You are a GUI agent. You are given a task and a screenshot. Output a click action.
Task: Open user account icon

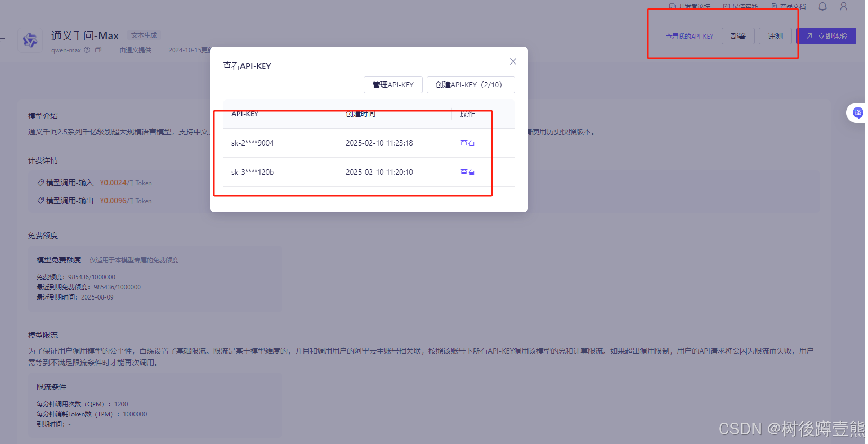[x=844, y=6]
